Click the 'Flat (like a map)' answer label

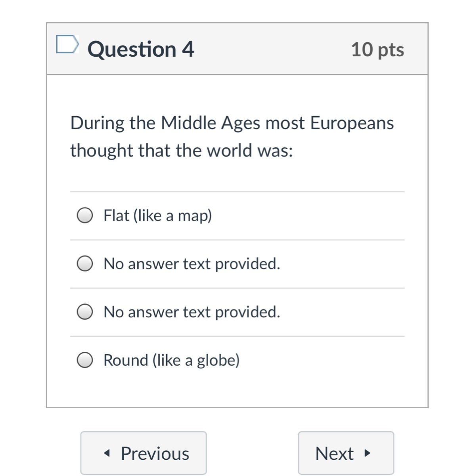point(157,215)
